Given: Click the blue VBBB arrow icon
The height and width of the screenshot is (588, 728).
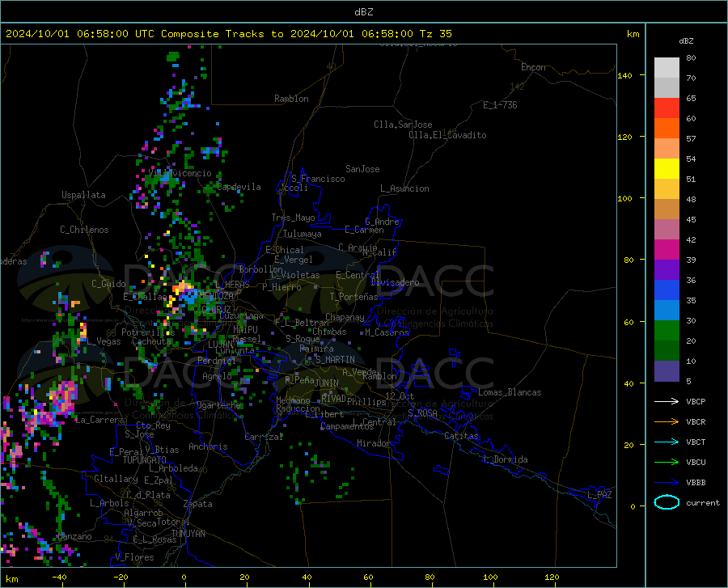Looking at the screenshot, I should pyautogui.click(x=667, y=482).
